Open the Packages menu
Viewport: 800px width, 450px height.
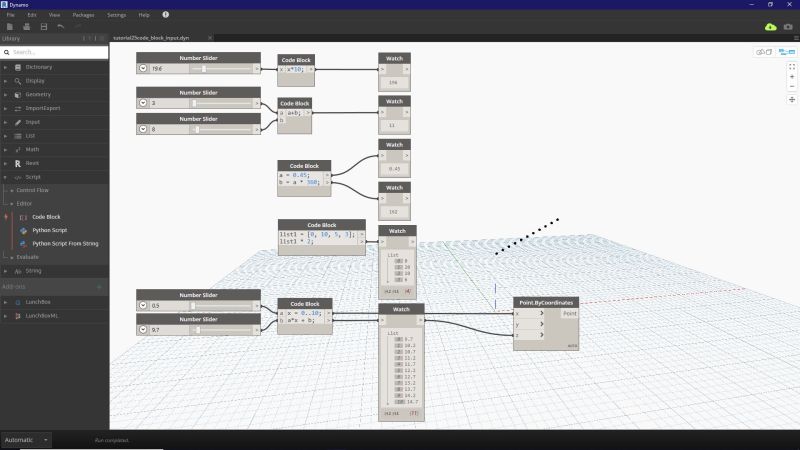pyautogui.click(x=83, y=15)
